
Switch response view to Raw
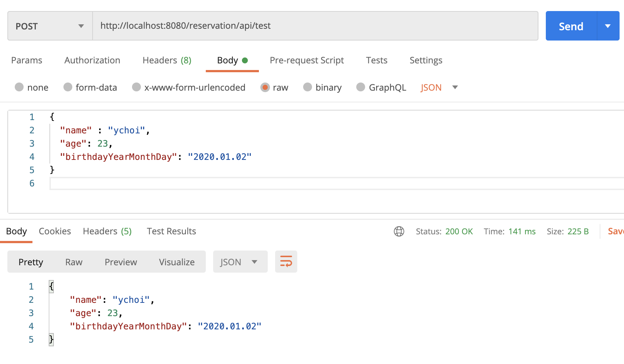[x=74, y=262]
